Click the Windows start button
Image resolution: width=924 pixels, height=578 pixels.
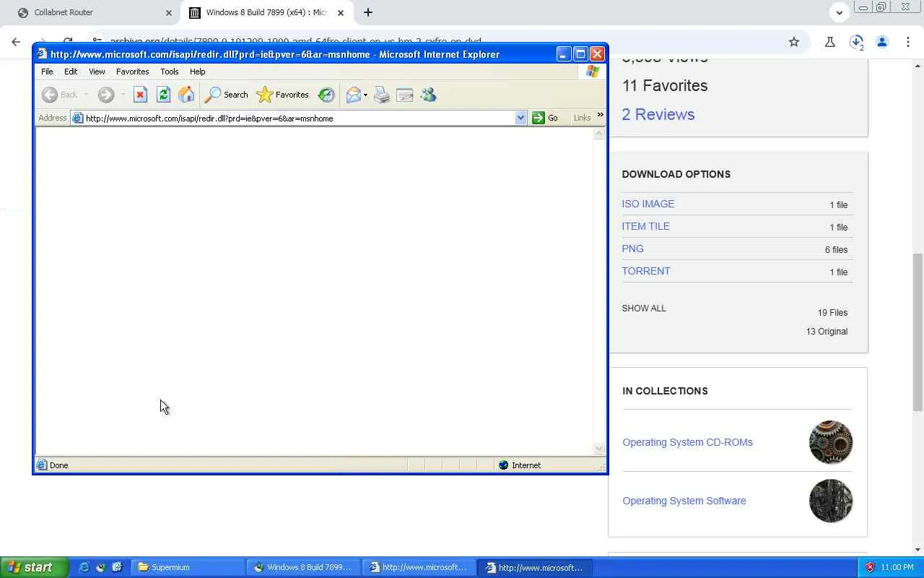(x=35, y=567)
